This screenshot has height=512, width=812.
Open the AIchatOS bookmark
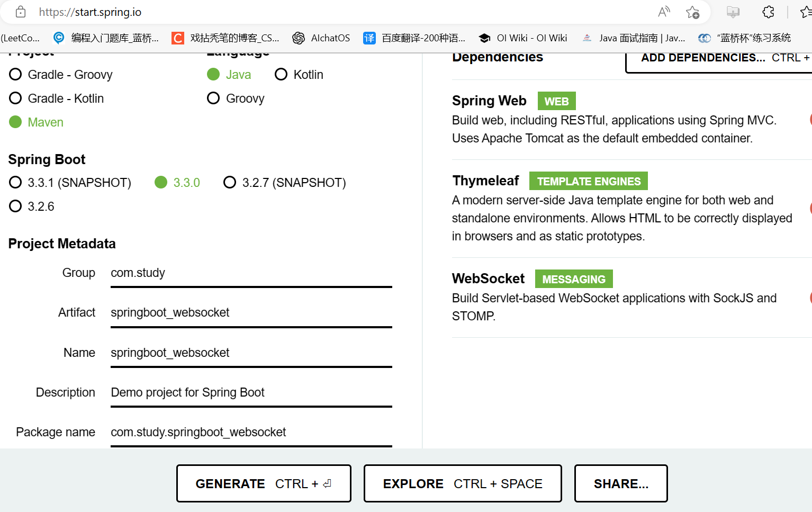[x=321, y=38]
